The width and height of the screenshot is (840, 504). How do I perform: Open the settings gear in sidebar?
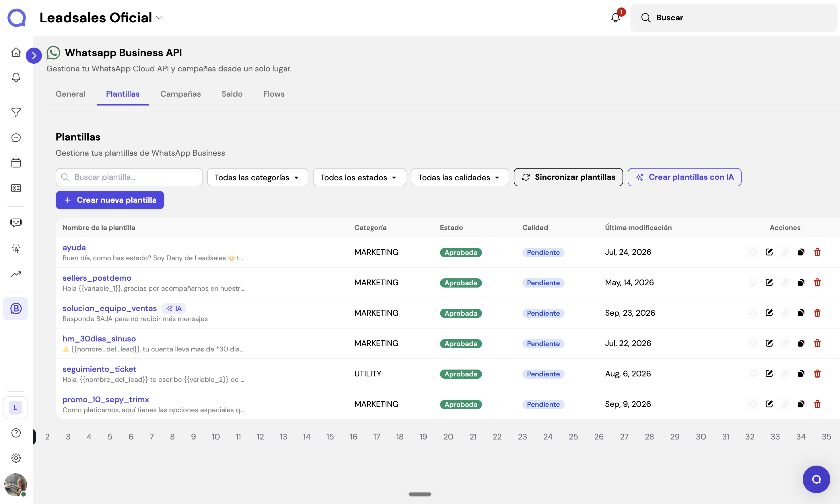(16, 458)
